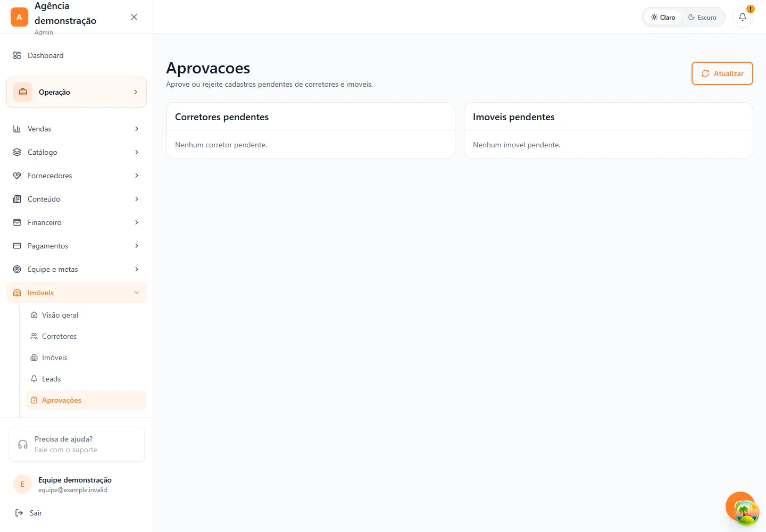The height and width of the screenshot is (532, 766).
Task: Click the Catálogo layers icon
Action: coord(17,152)
